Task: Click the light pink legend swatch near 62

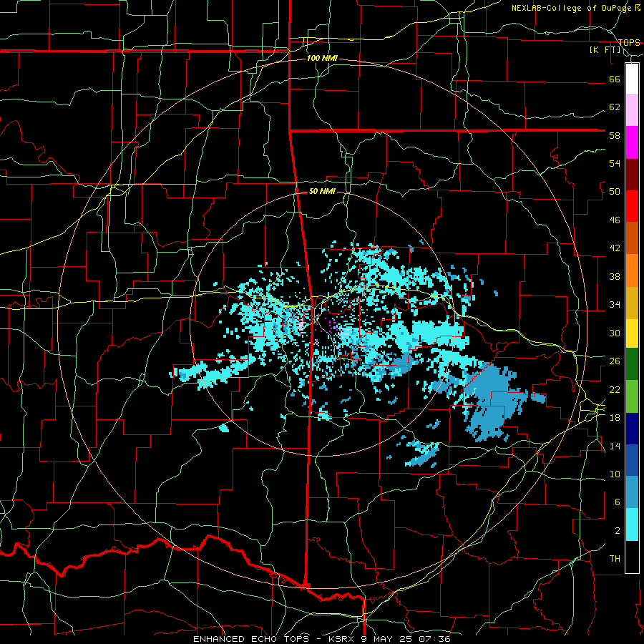Action: click(x=632, y=109)
